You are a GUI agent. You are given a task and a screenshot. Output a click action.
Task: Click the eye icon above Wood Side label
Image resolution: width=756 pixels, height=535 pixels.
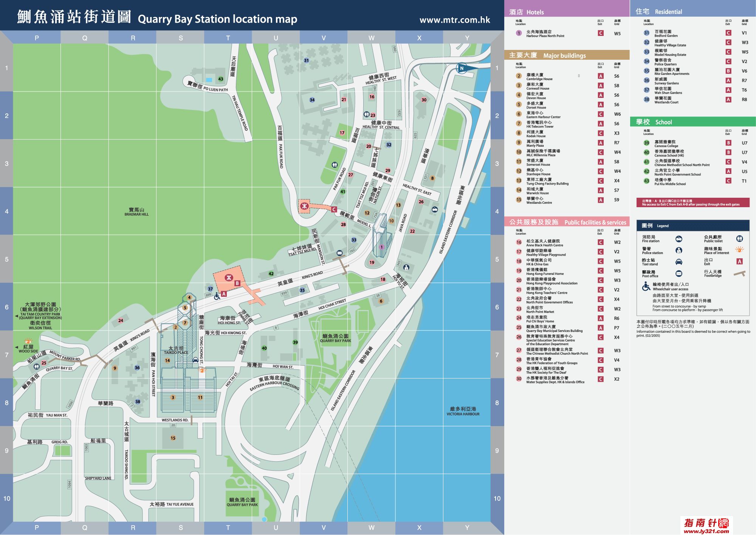[x=28, y=341]
